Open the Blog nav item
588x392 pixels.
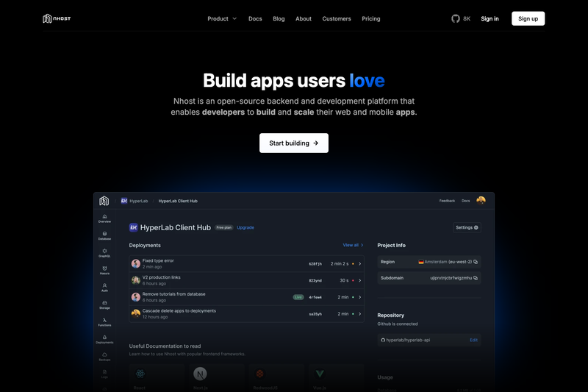(279, 19)
